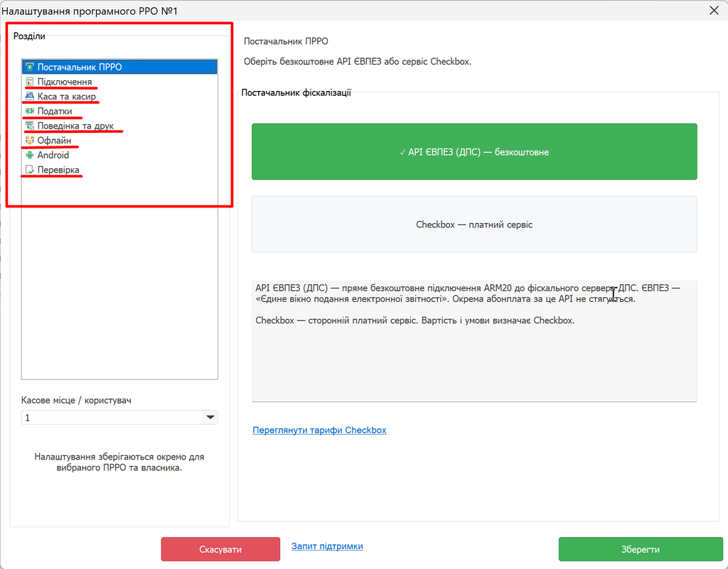Viewport: 728px width, 569px height.
Task: Open the Запит підтримки link
Action: pyautogui.click(x=327, y=546)
